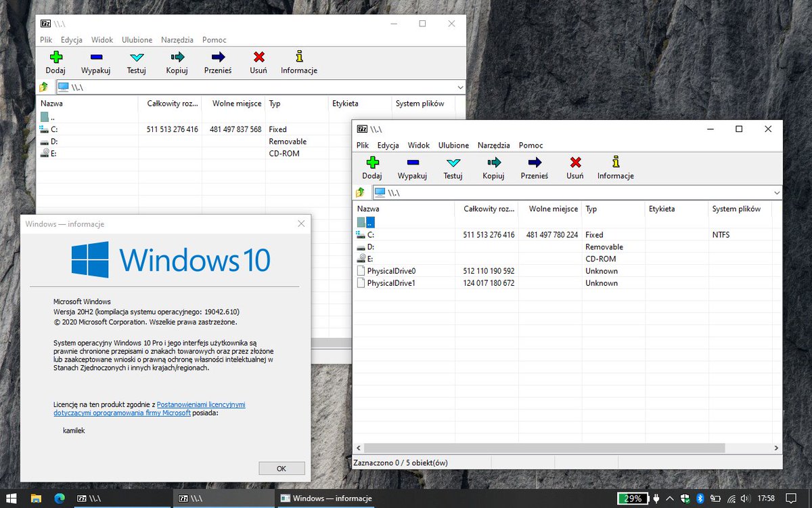This screenshot has width=812, height=508.
Task: Click the 29% battery indicator
Action: point(633,498)
